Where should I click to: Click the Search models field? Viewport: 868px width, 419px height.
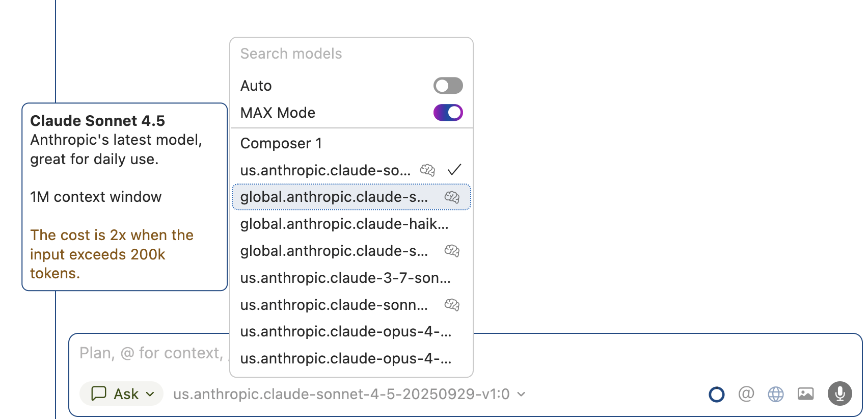(x=351, y=54)
